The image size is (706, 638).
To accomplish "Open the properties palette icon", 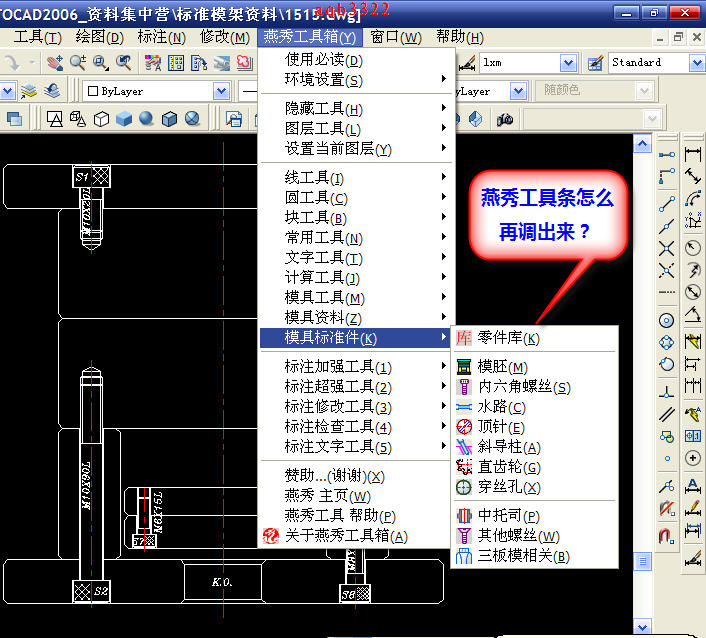I will point(153,63).
